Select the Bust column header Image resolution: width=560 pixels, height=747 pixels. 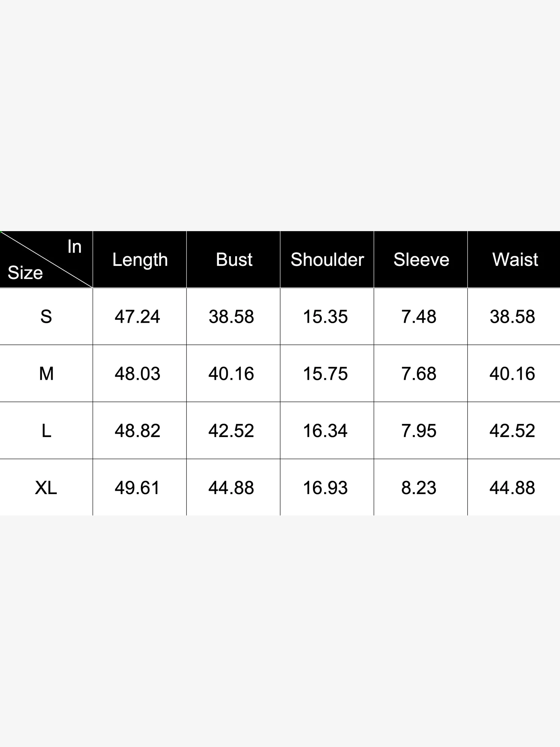coord(234,260)
